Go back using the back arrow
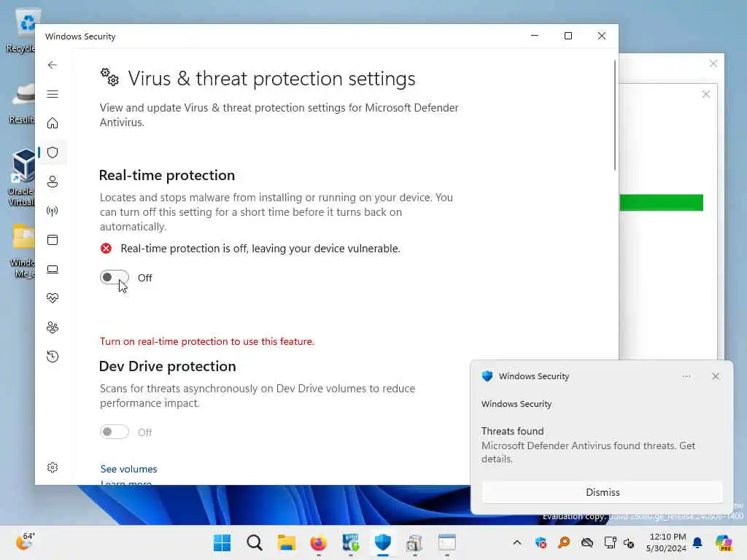The image size is (747, 560). (53, 65)
